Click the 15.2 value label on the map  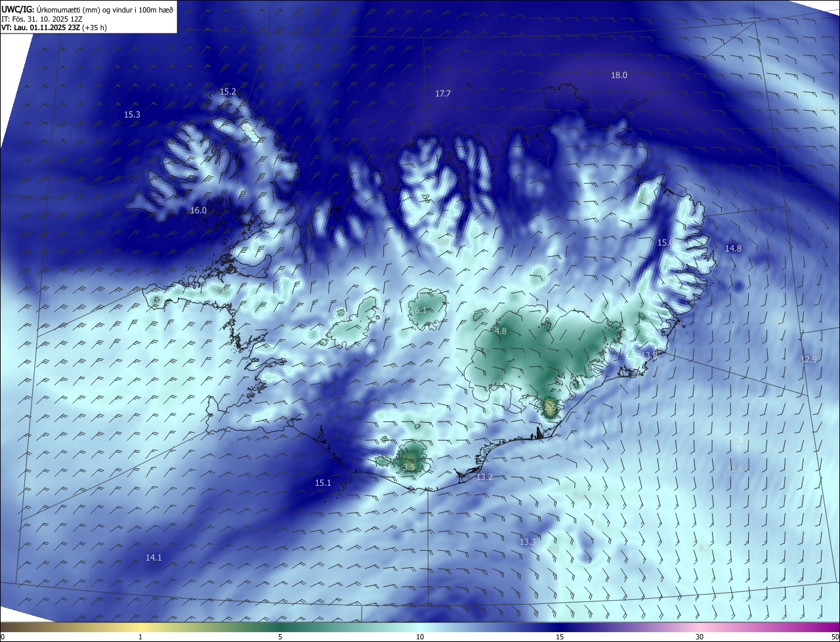point(228,92)
